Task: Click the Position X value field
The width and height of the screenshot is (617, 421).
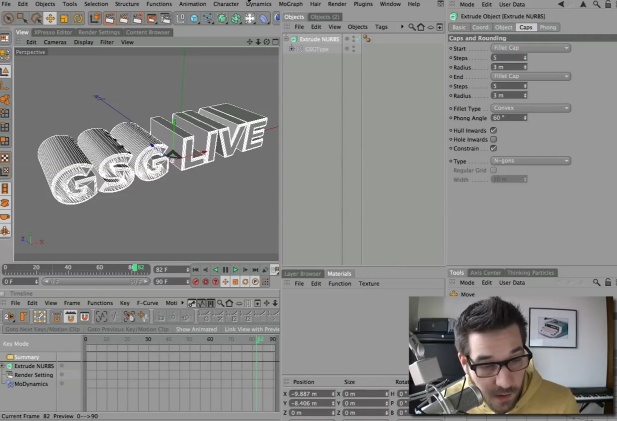Action: pos(312,394)
